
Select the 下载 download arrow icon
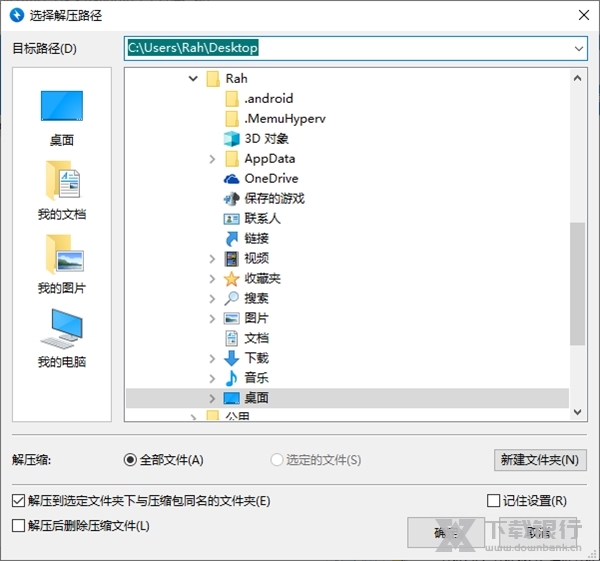(x=232, y=358)
